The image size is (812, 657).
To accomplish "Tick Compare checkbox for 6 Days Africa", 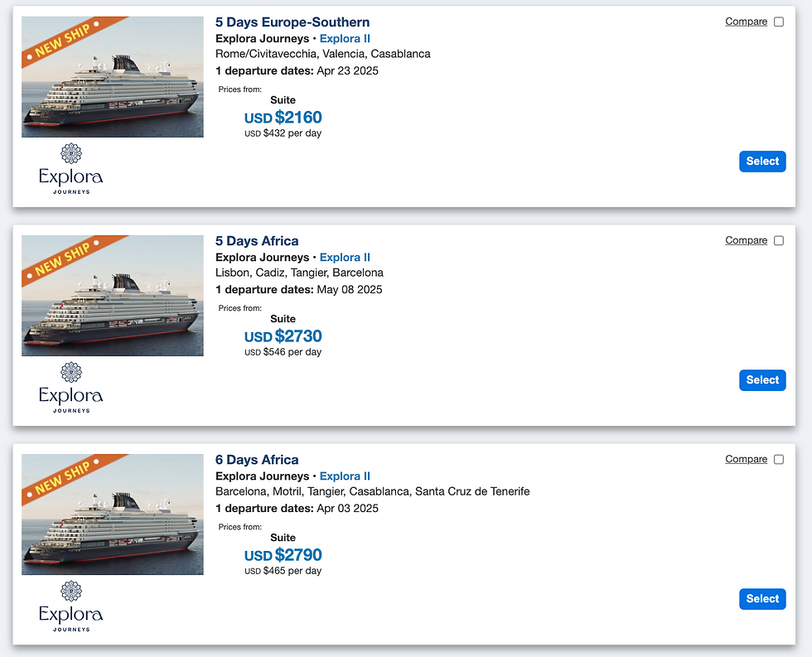I will tap(779, 460).
